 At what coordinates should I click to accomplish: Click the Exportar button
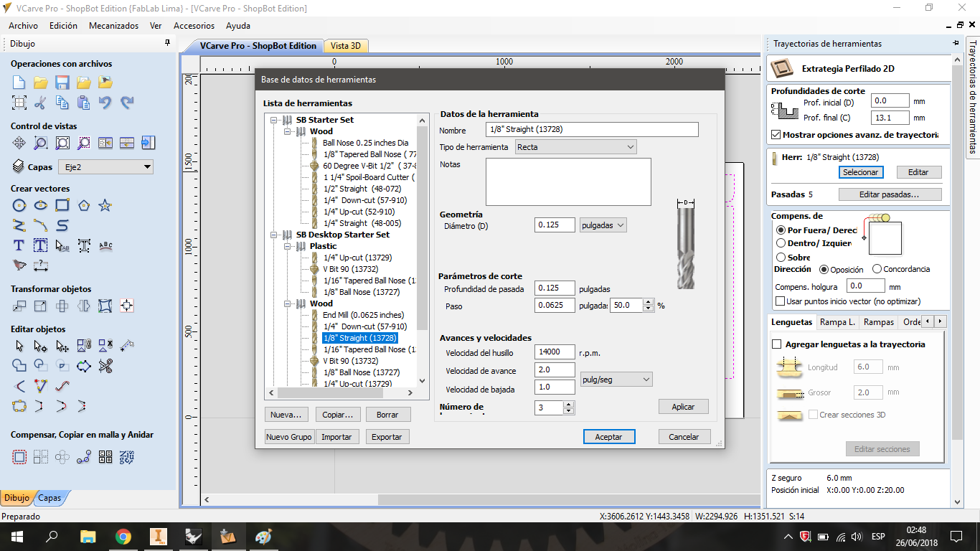point(387,437)
